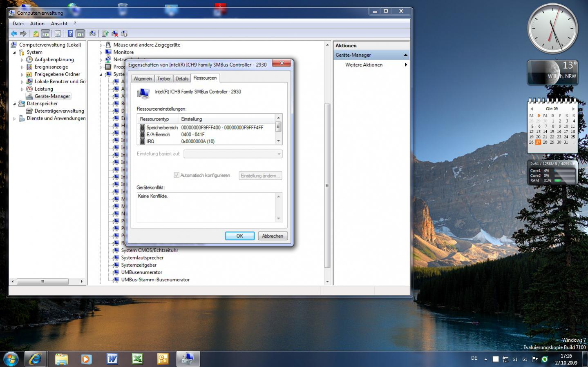This screenshot has height=367, width=588.
Task: Expand the Lokale Benutzer und Gruppen node arrow
Action: click(22, 82)
